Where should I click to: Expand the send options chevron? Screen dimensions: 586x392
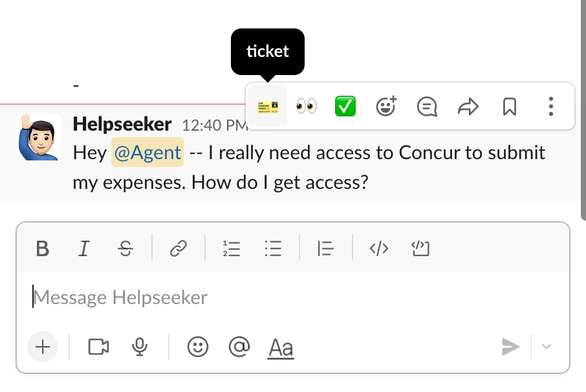point(545,347)
